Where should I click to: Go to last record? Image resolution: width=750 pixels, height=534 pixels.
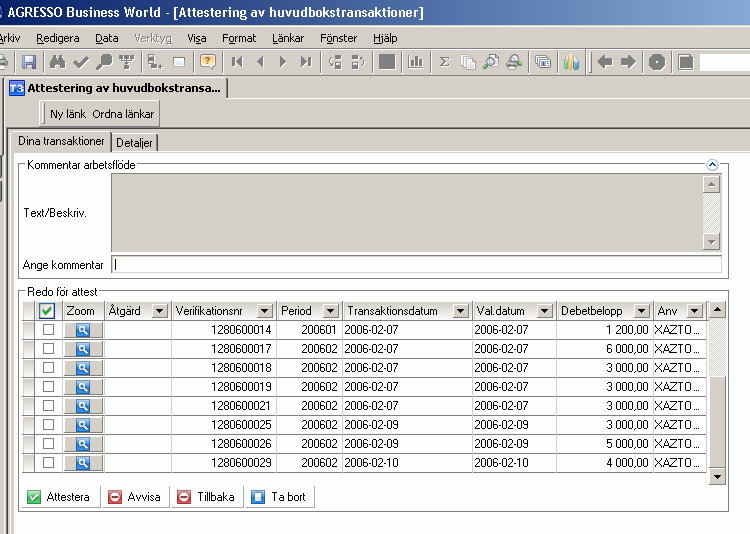(306, 62)
